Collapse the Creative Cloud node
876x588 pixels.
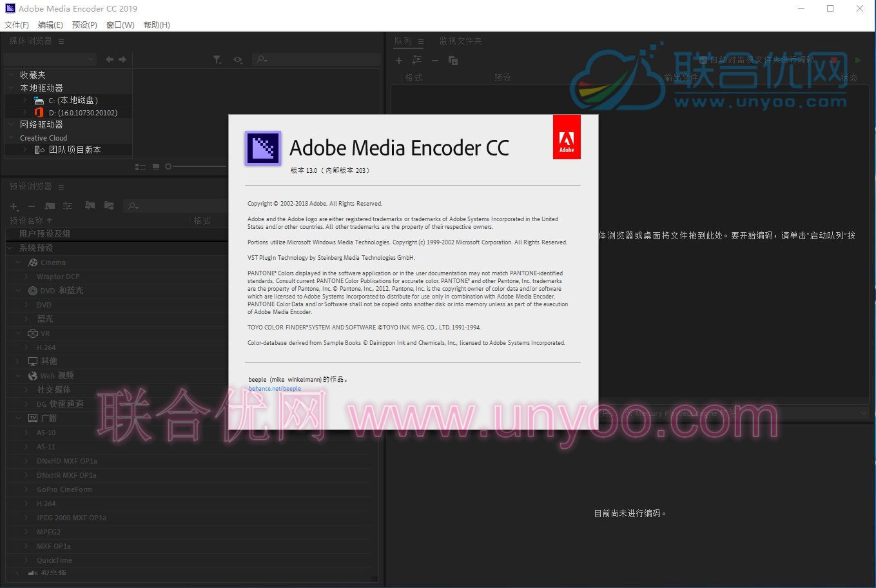(11, 137)
